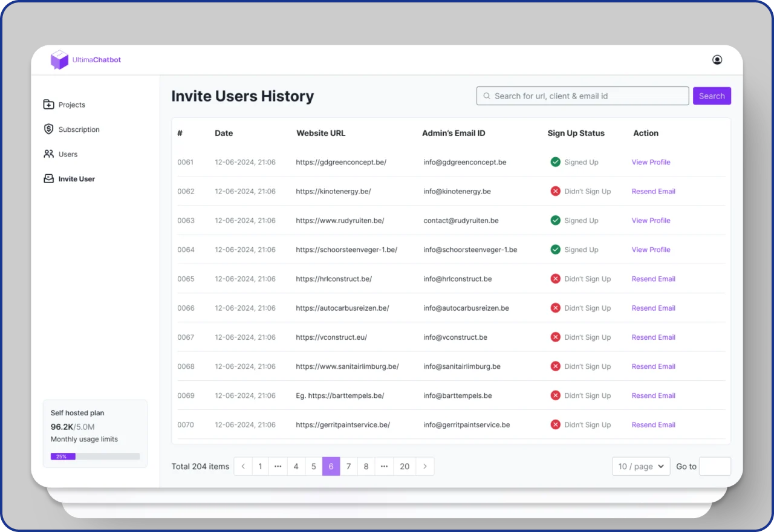Click the Date column header
Screen dimensions: 774x532
tap(224, 133)
